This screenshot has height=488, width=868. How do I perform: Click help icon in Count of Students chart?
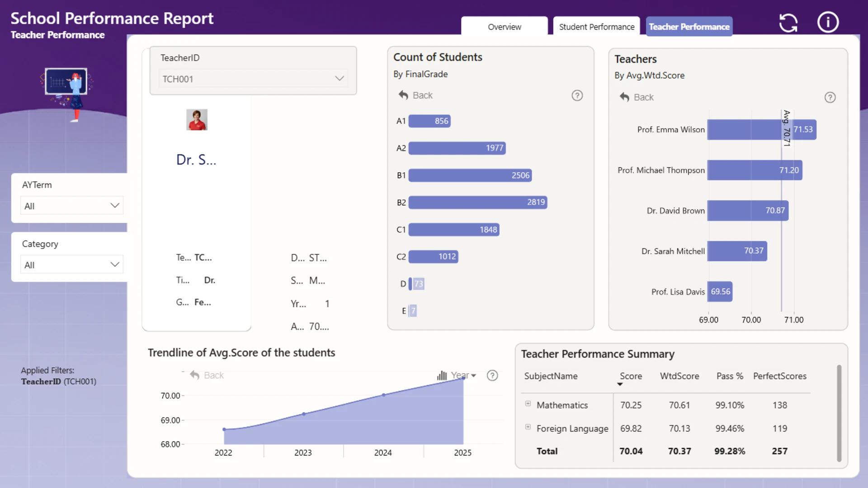point(577,95)
